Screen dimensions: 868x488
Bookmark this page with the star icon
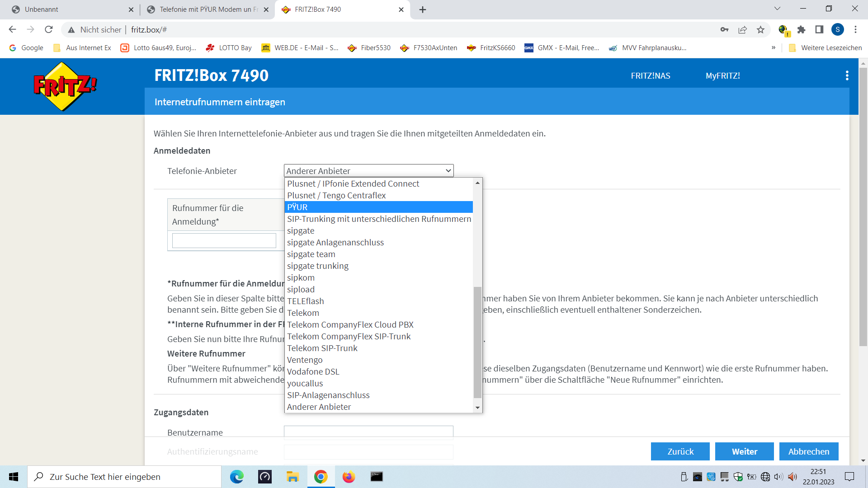(760, 30)
